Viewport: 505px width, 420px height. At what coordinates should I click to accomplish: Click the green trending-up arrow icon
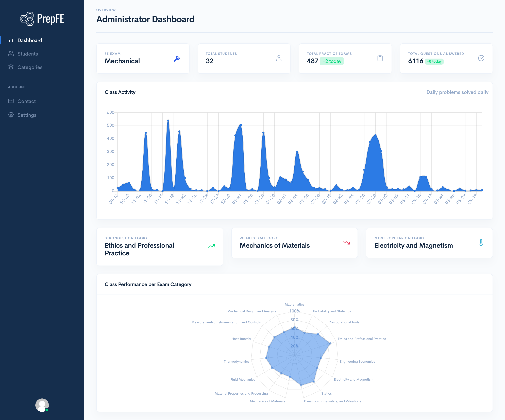coord(211,246)
